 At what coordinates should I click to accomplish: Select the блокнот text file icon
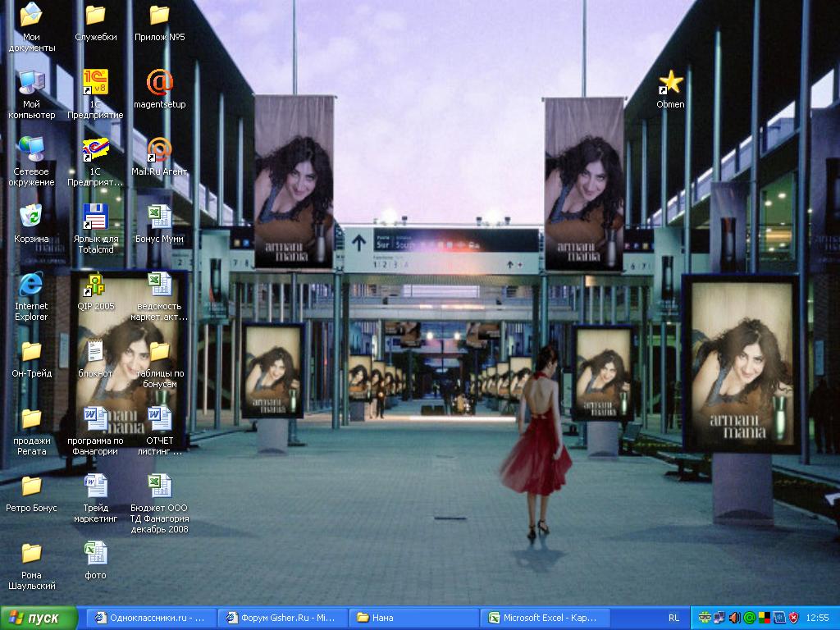pyautogui.click(x=95, y=351)
